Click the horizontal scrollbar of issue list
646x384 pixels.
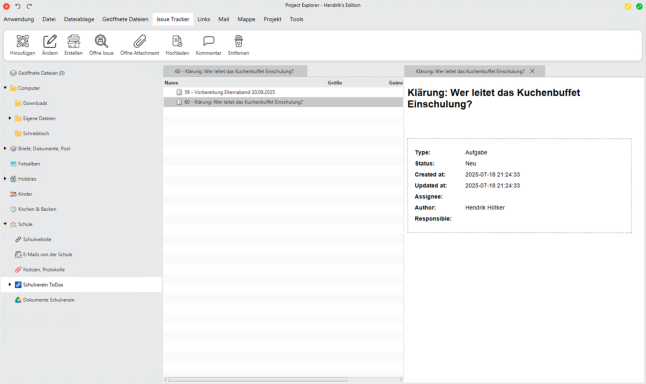pos(257,379)
